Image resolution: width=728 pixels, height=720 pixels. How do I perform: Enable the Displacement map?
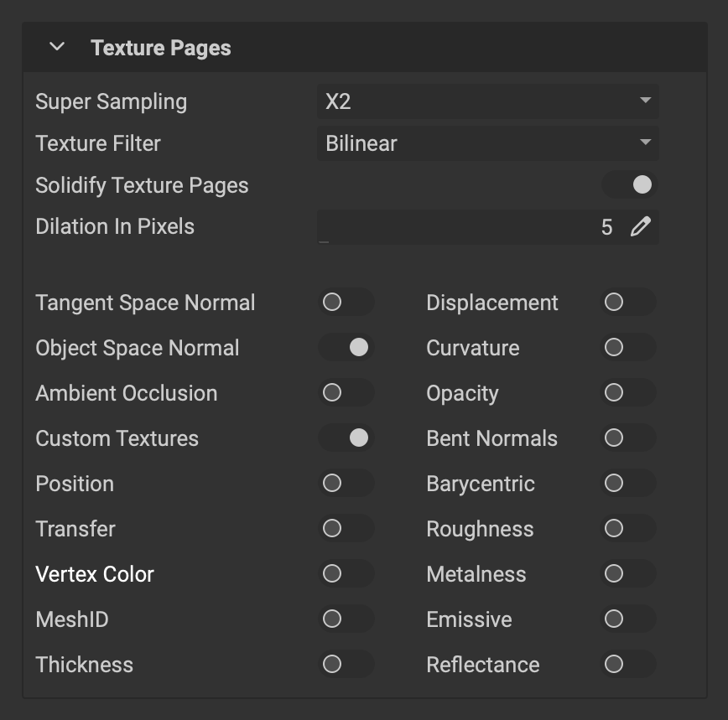tap(627, 303)
